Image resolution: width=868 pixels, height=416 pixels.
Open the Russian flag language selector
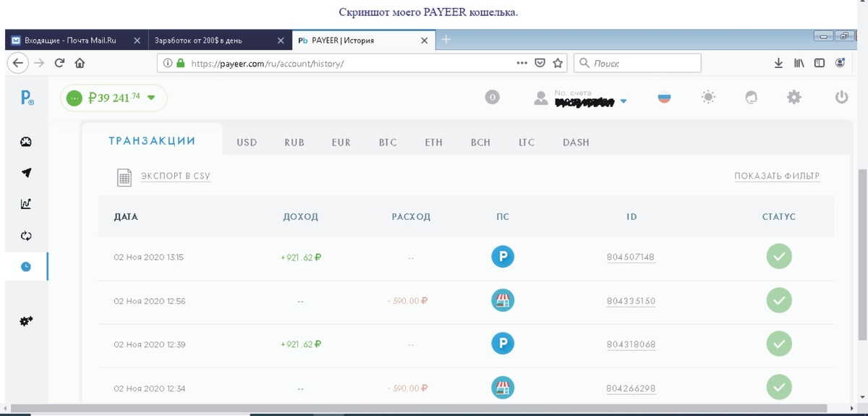tap(663, 97)
